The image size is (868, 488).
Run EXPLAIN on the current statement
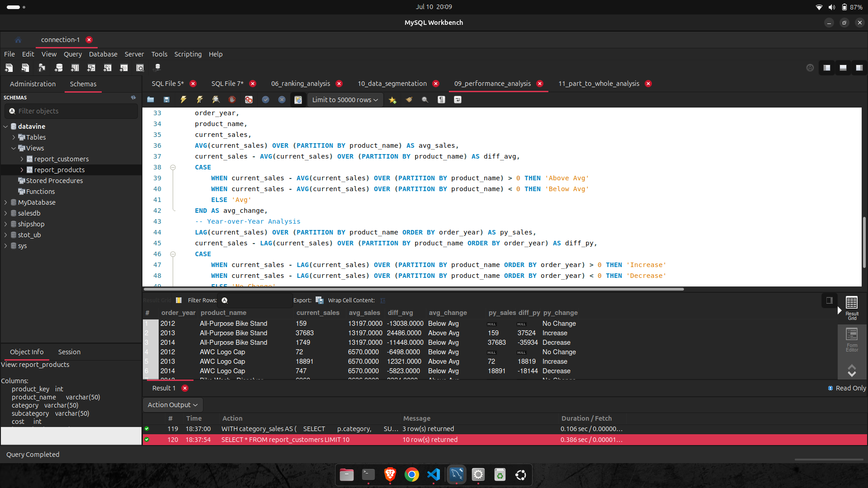[x=216, y=100]
